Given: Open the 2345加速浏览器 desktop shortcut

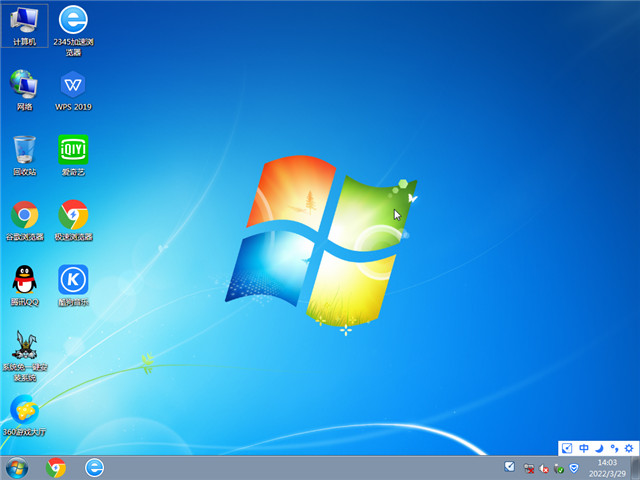Looking at the screenshot, I should [x=73, y=22].
